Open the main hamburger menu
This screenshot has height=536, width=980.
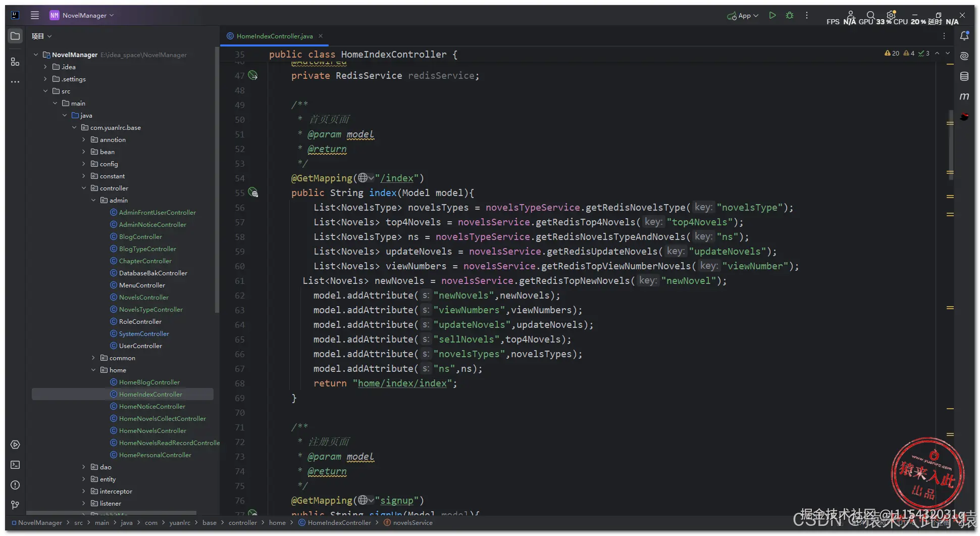pyautogui.click(x=35, y=15)
